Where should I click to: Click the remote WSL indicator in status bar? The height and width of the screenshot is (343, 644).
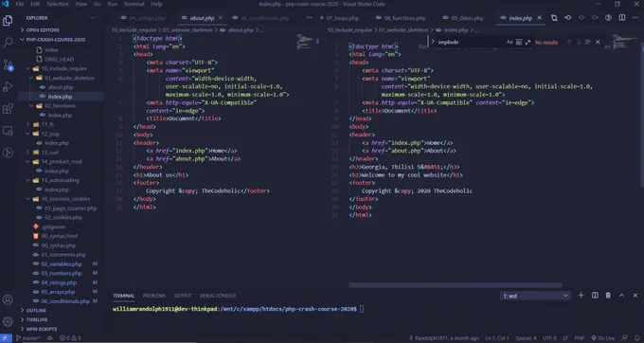click(x=6, y=338)
